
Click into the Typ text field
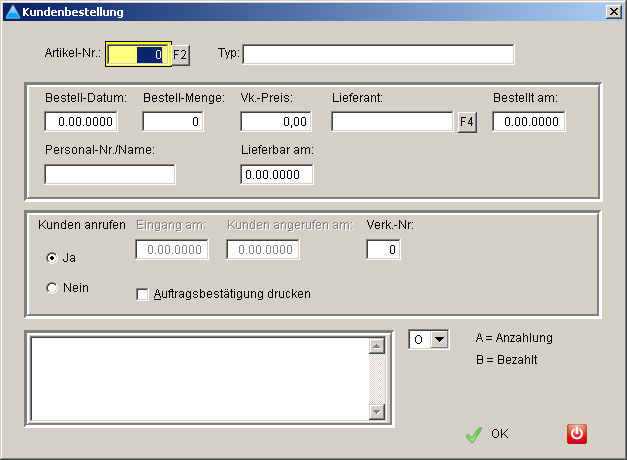pos(378,54)
